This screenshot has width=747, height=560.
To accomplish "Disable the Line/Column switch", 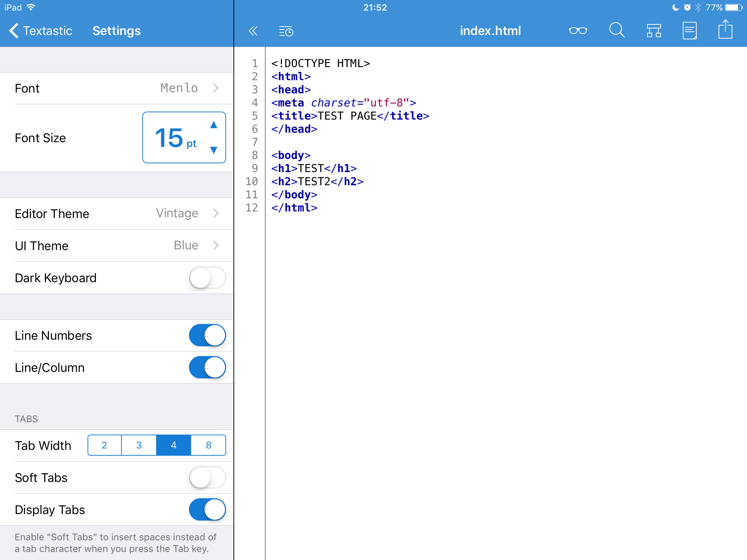I will [207, 367].
